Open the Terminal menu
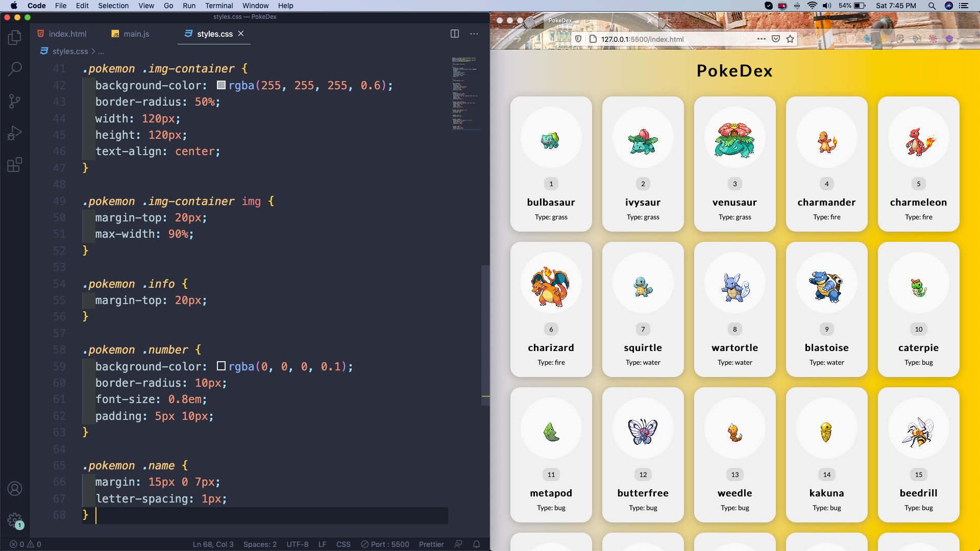Viewport: 980px width, 551px height. (x=219, y=6)
